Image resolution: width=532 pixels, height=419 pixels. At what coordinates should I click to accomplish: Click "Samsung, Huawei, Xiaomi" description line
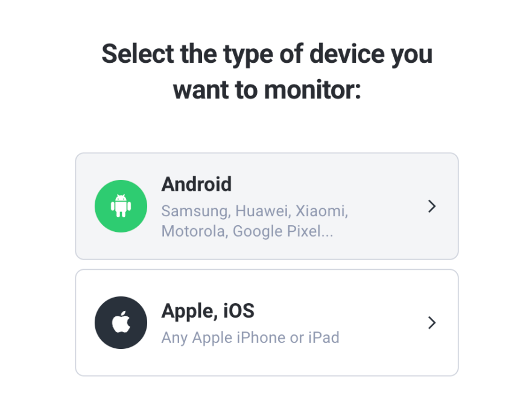[x=255, y=211]
